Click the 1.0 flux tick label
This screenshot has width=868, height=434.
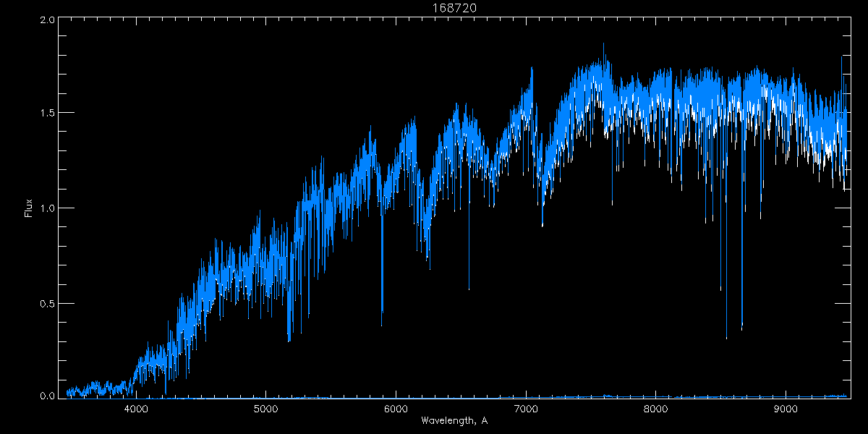(48, 208)
